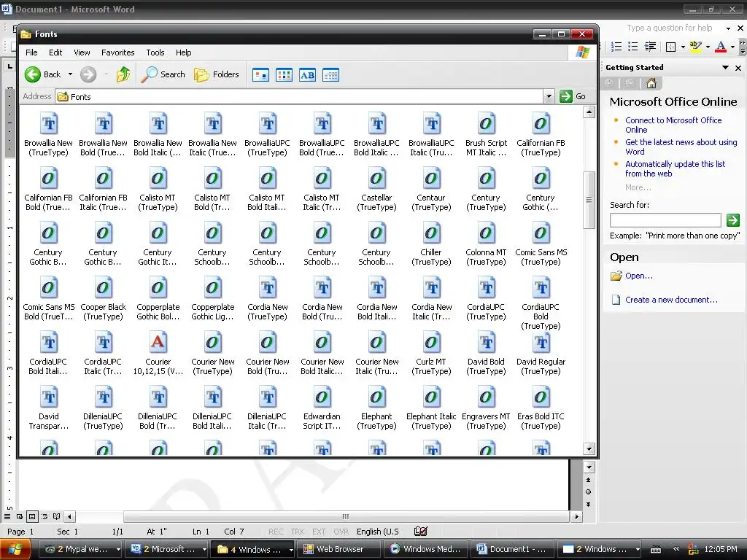The width and height of the screenshot is (747, 560).
Task: Select David Regular (TrueType) font
Action: pyautogui.click(x=541, y=352)
